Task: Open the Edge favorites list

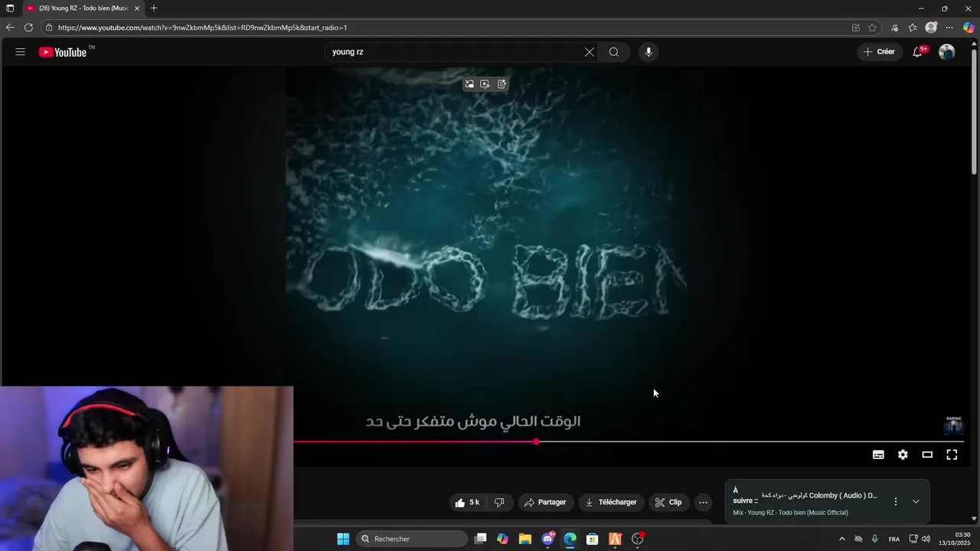Action: (x=913, y=28)
